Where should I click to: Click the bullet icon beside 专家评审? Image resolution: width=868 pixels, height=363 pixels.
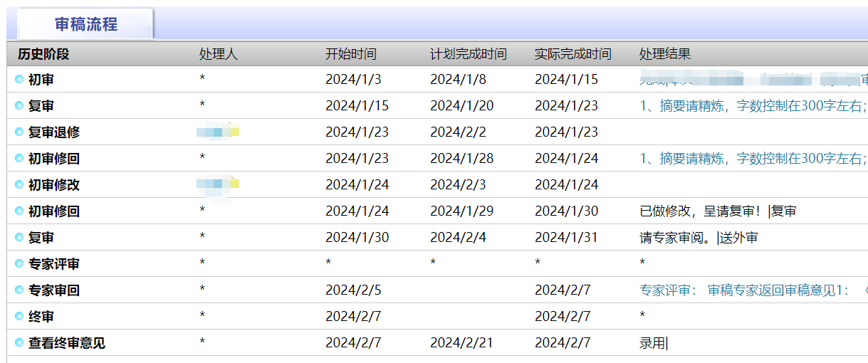tap(19, 264)
